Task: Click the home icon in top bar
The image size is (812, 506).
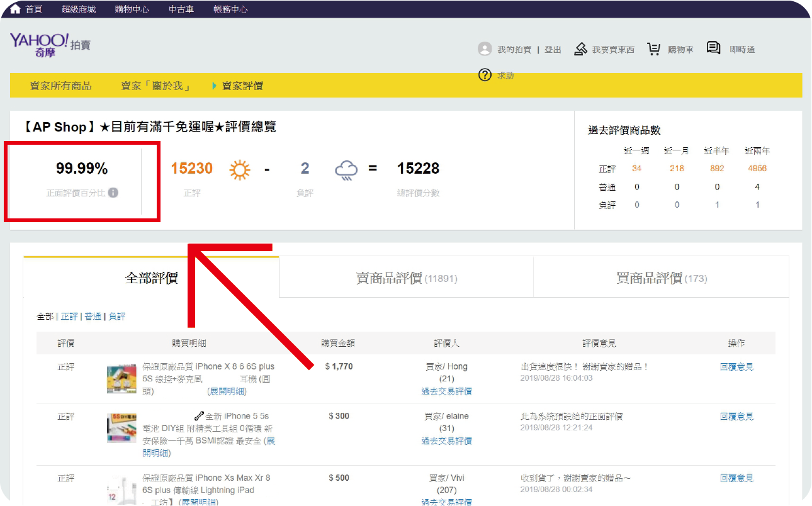Action: pyautogui.click(x=16, y=9)
